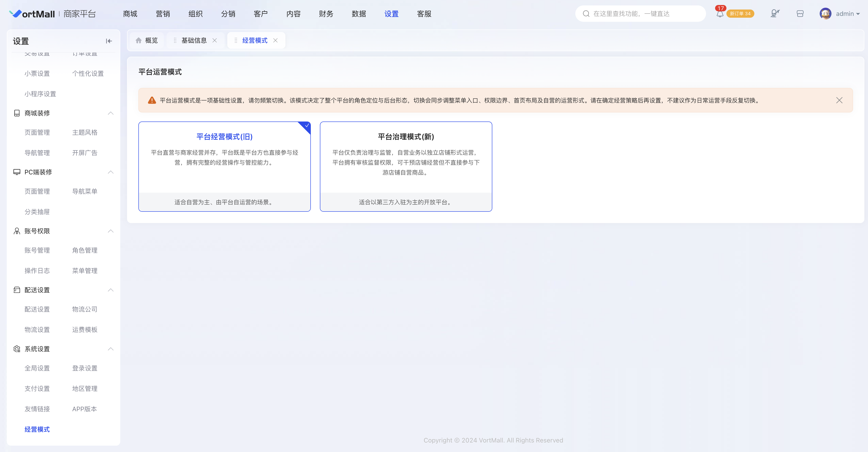This screenshot has height=452, width=868.
Task: Click the drag handle on 经营模式 tab
Action: click(x=235, y=40)
